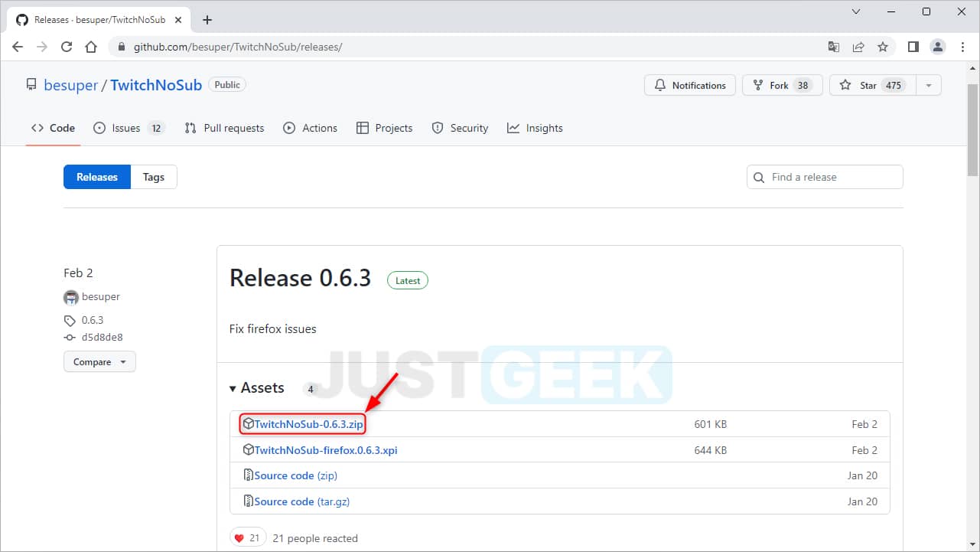This screenshot has height=552, width=980.
Task: Open the Security tab
Action: (x=460, y=128)
